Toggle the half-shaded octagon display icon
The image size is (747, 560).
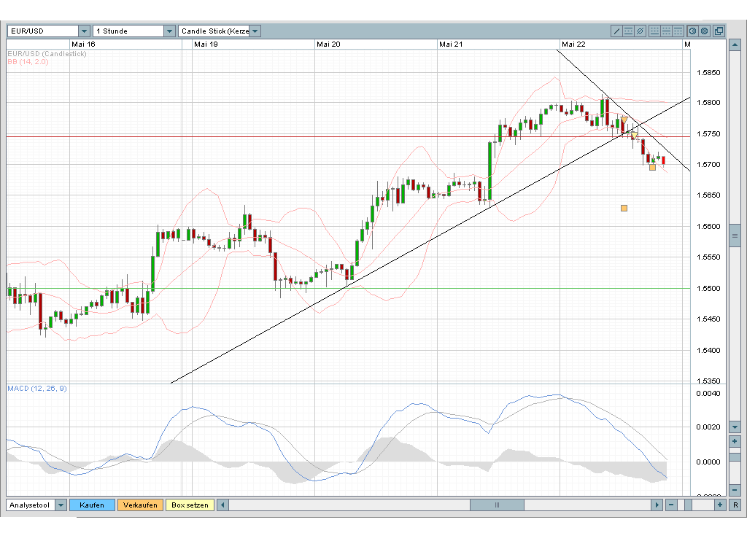coord(693,31)
